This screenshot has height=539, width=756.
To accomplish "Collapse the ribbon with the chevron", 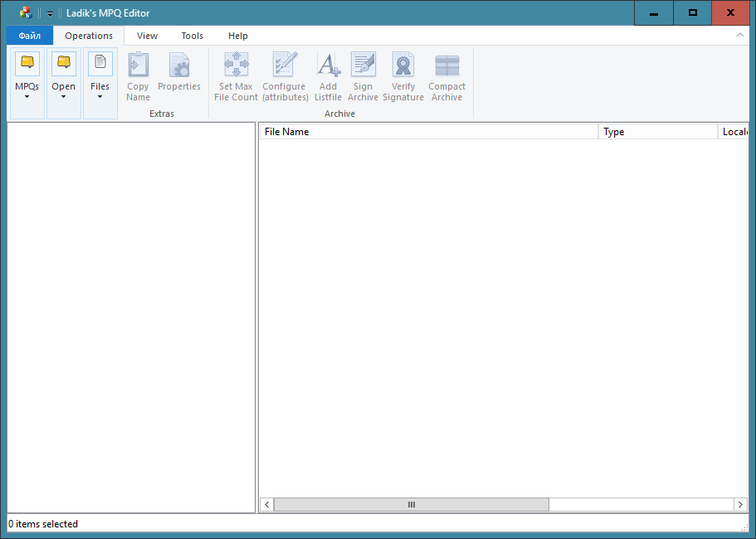I will click(x=740, y=36).
